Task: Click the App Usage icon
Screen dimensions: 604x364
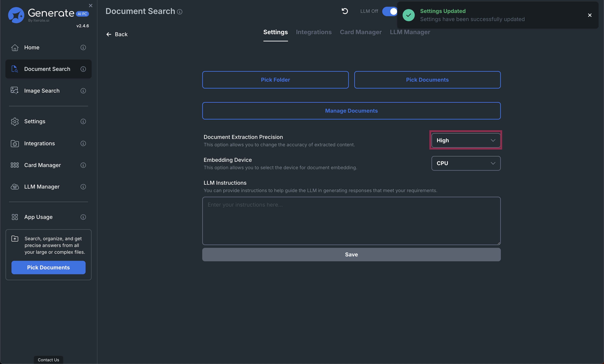Action: tap(15, 217)
